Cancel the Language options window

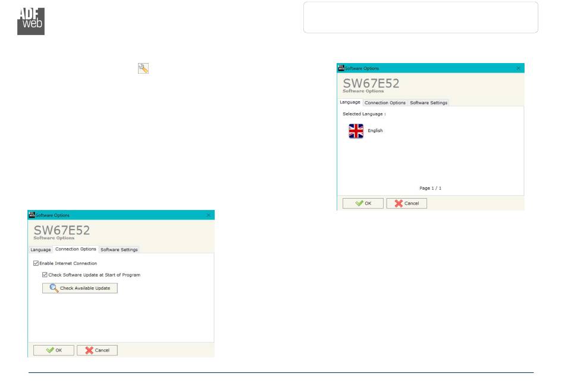coord(406,203)
